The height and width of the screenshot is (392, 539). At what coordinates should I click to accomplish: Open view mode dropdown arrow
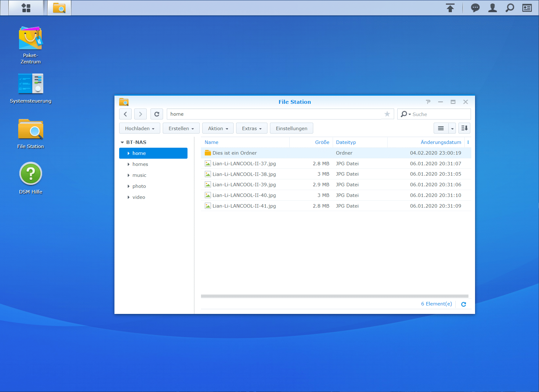click(x=452, y=128)
